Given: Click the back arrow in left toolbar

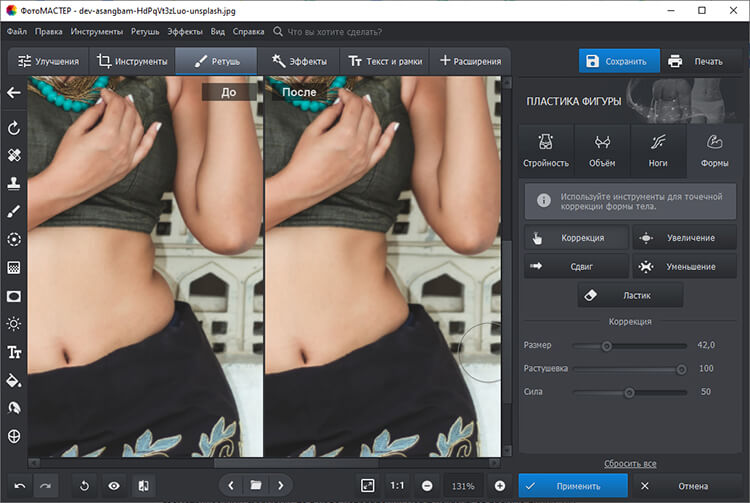Looking at the screenshot, I should pyautogui.click(x=14, y=93).
